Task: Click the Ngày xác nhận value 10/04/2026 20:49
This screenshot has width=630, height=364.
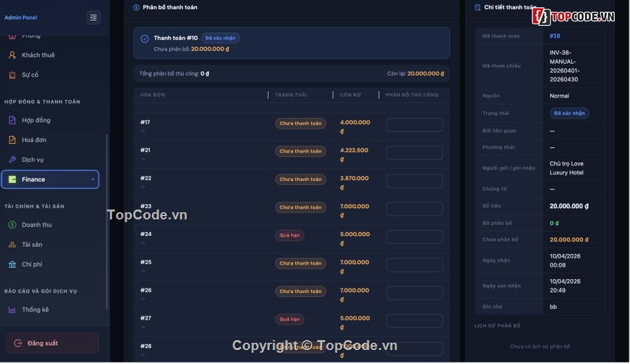Action: point(565,286)
